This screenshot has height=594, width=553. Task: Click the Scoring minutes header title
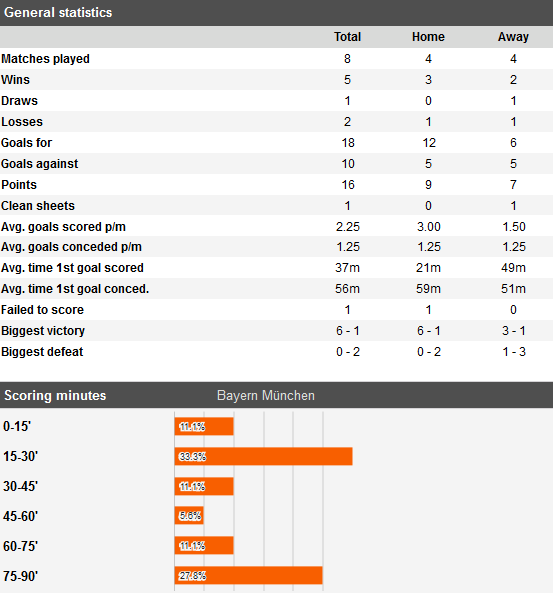(x=55, y=395)
